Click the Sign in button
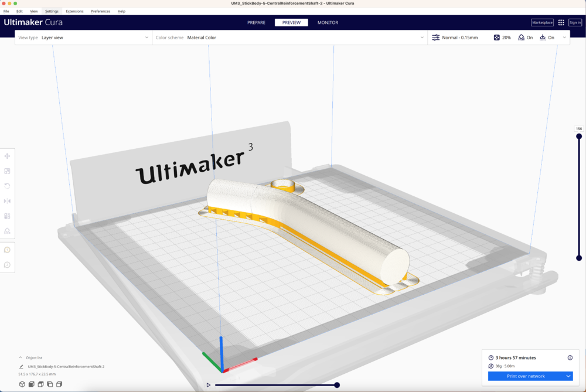 [575, 22]
